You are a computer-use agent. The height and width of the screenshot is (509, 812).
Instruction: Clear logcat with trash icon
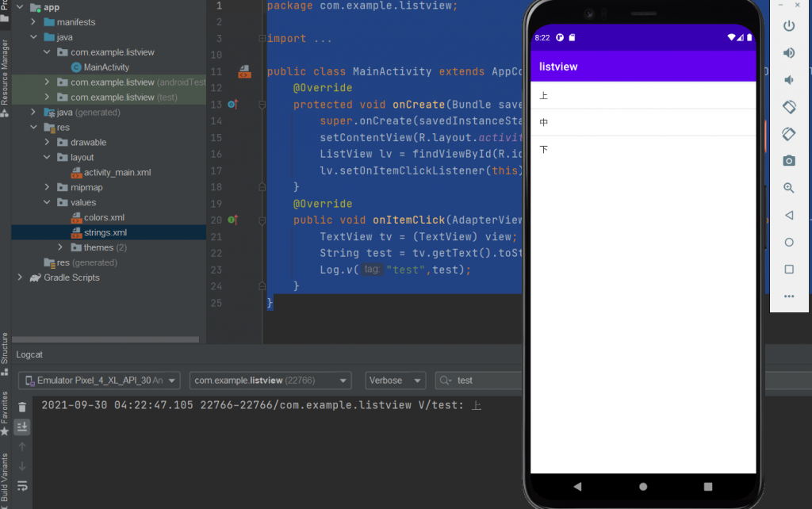(x=22, y=407)
